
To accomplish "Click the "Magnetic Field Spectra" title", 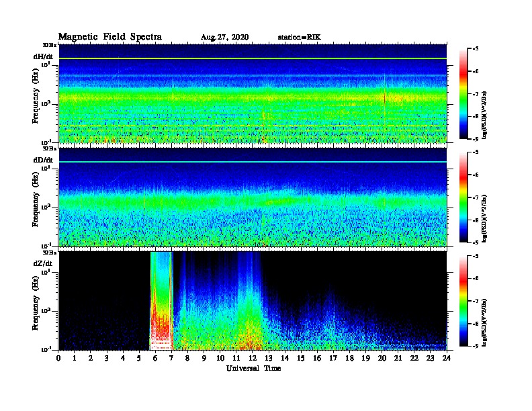I will point(110,37).
